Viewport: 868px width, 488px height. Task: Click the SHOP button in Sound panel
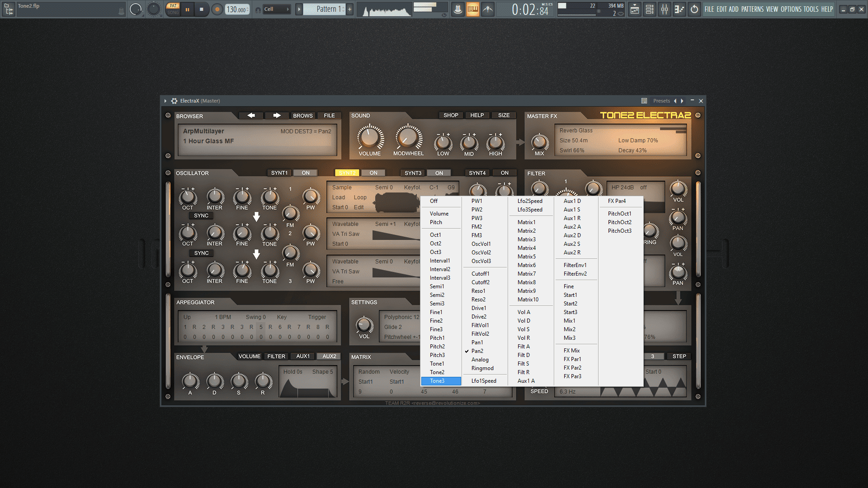point(451,115)
